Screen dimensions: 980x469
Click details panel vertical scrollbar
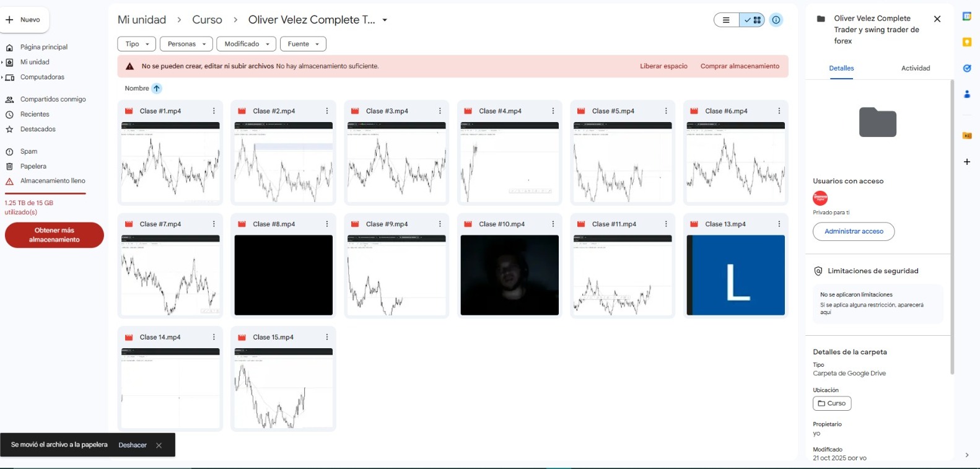(x=952, y=227)
